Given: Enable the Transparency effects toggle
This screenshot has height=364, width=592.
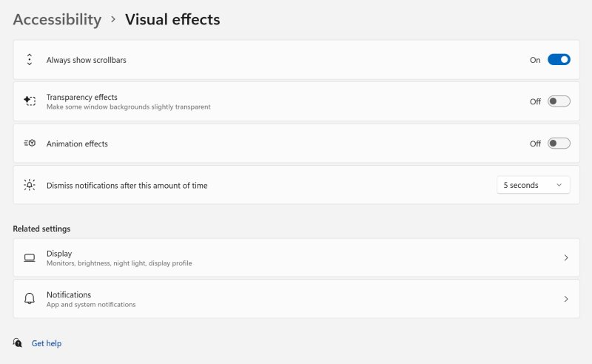Looking at the screenshot, I should point(559,101).
